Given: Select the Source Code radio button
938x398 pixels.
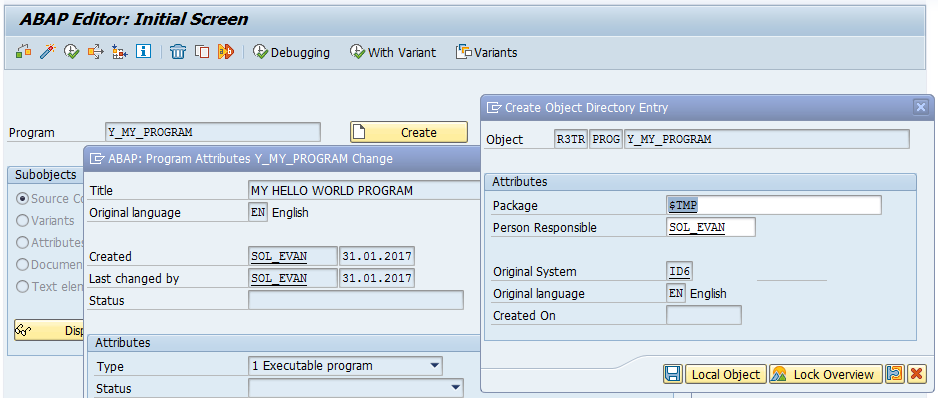Looking at the screenshot, I should 23,198.
